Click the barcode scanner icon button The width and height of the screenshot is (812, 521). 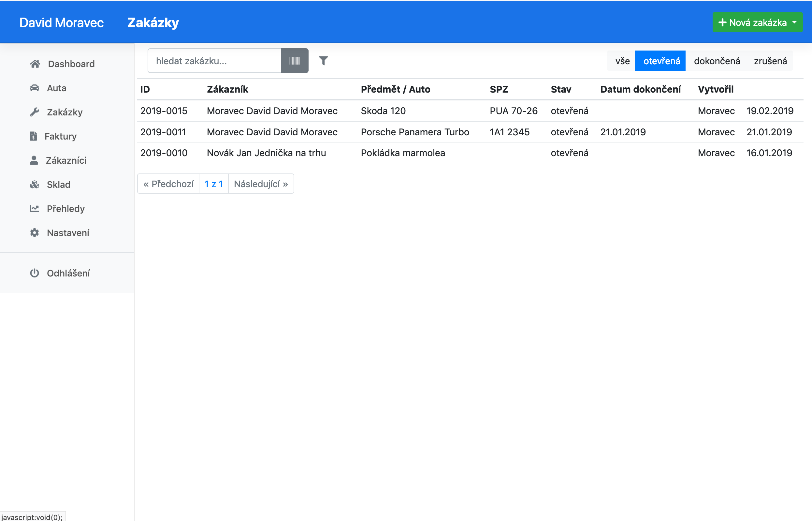[295, 61]
